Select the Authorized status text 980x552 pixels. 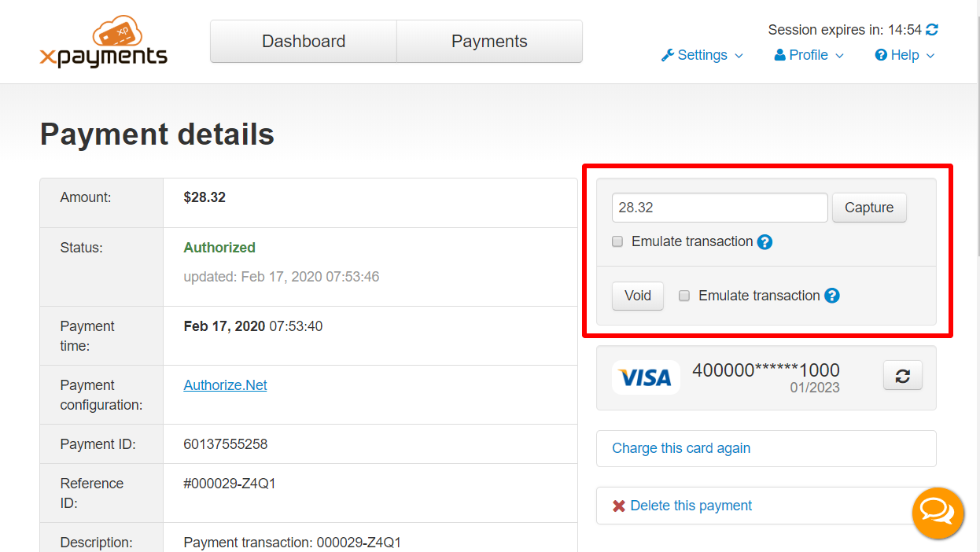(219, 248)
